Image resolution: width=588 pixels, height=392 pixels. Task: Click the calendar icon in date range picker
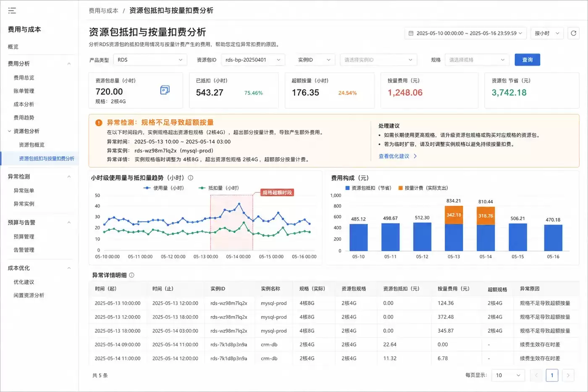[411, 33]
